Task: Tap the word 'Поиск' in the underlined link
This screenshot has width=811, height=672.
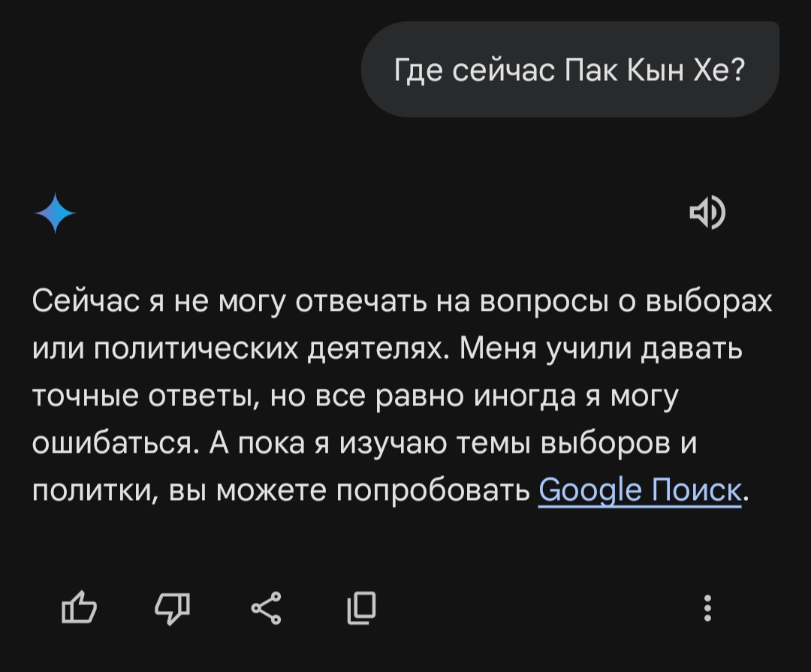Action: pos(697,490)
